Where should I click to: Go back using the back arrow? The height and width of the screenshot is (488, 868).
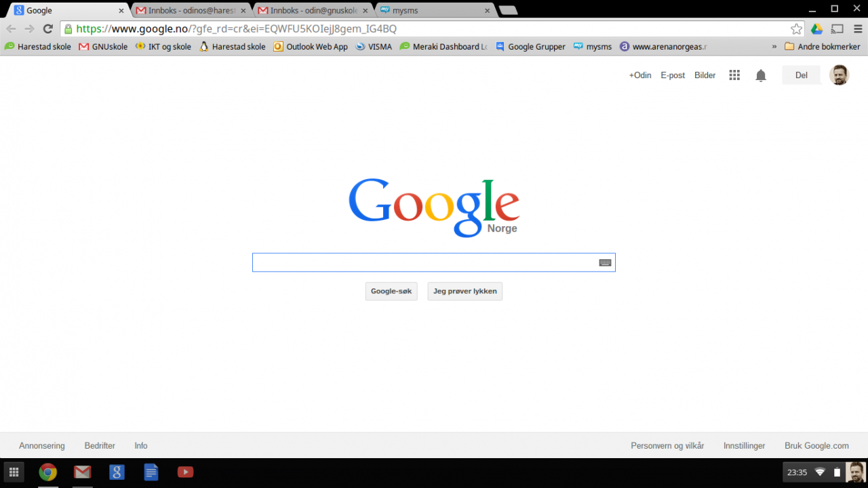point(11,29)
